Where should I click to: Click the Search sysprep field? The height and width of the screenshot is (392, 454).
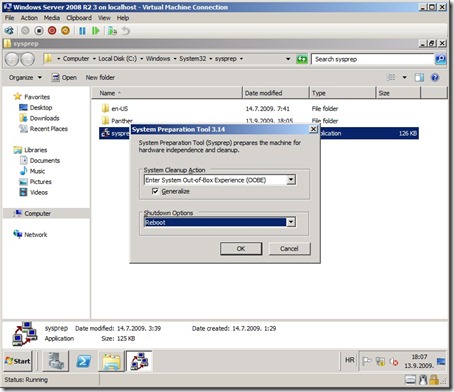click(373, 59)
